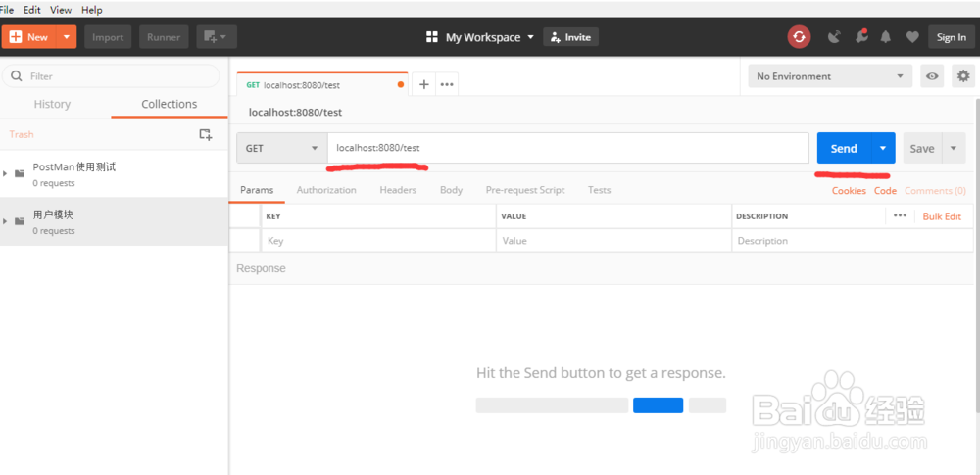Toggle the checkbox in first params row

click(245, 240)
